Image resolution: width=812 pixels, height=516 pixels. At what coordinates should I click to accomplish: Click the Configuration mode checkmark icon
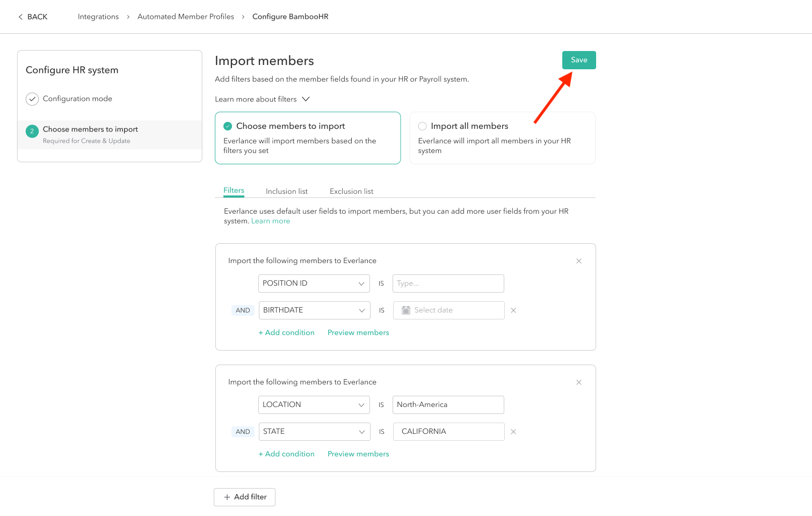click(32, 99)
